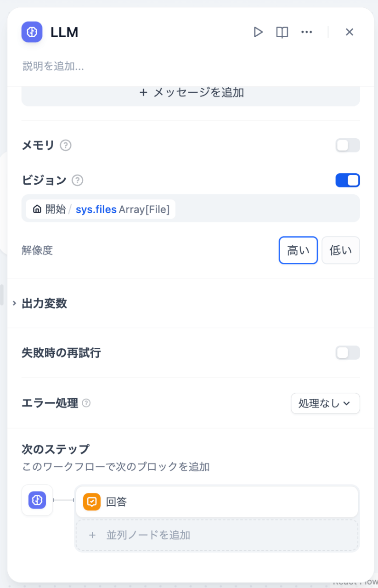Open the エラー処理 dropdown showing 処理なし
Viewport: 378px width, 588px height.
(325, 403)
